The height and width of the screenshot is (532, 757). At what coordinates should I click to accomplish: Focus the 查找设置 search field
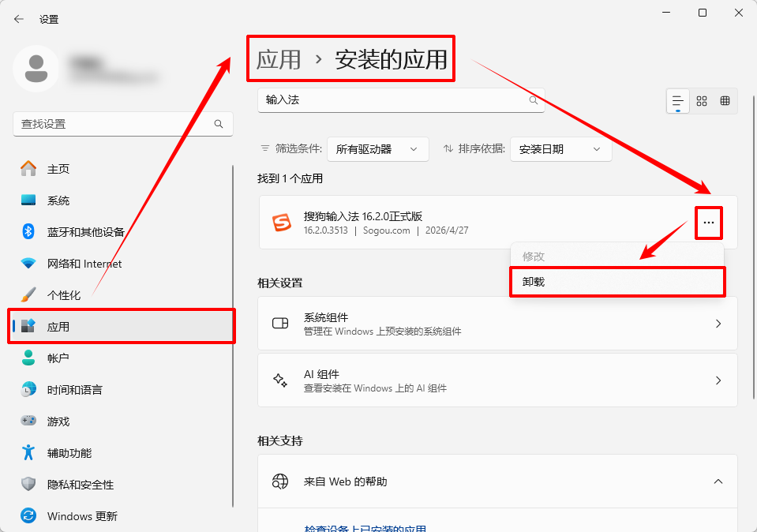click(x=123, y=124)
